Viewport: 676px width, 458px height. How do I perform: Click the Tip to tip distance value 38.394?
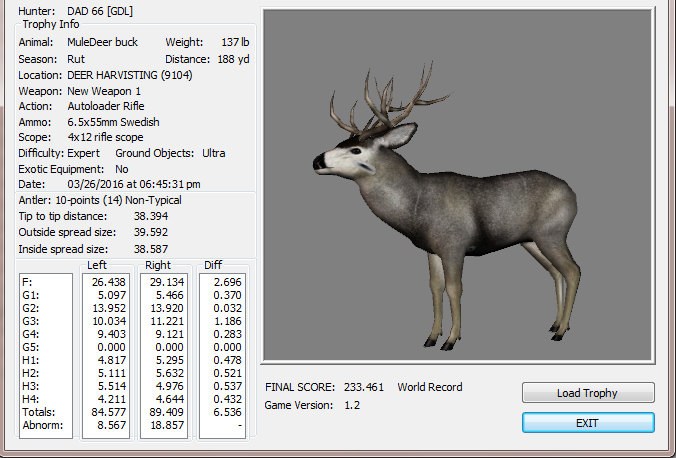click(x=151, y=215)
